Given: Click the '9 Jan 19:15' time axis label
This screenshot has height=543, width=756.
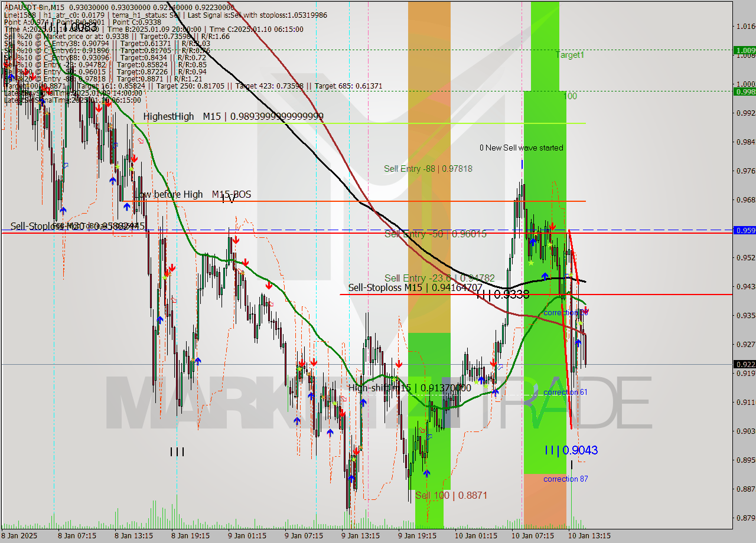Looking at the screenshot, I should click(x=418, y=536).
